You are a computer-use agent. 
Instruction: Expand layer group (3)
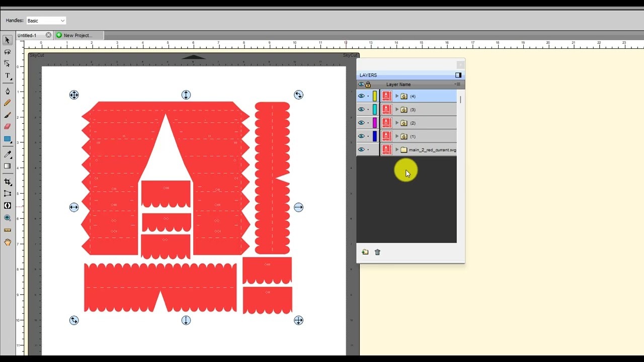(x=397, y=110)
